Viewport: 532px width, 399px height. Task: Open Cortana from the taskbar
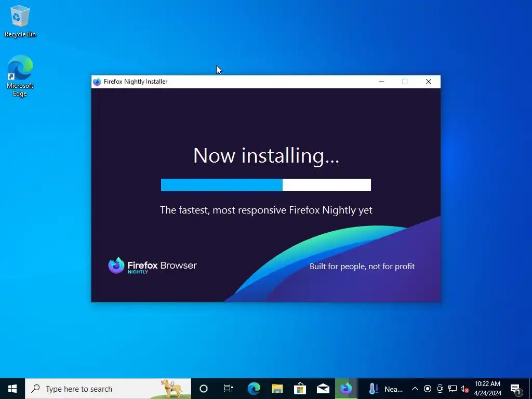(204, 389)
